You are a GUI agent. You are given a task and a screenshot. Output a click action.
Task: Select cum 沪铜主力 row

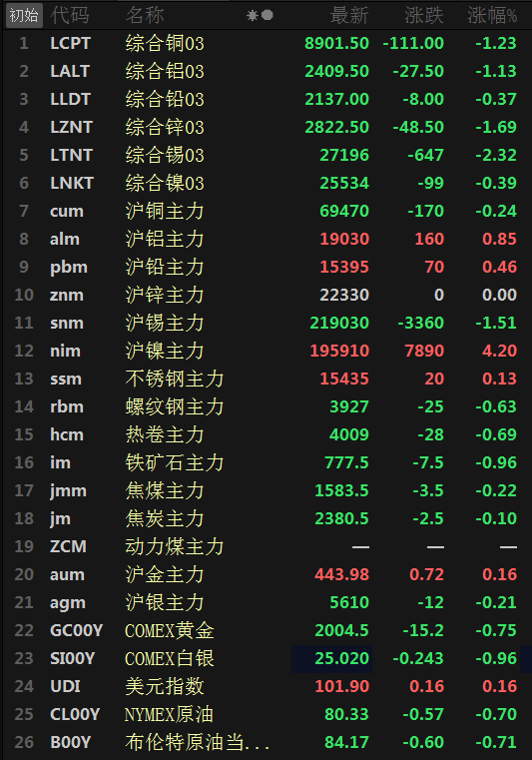266,211
